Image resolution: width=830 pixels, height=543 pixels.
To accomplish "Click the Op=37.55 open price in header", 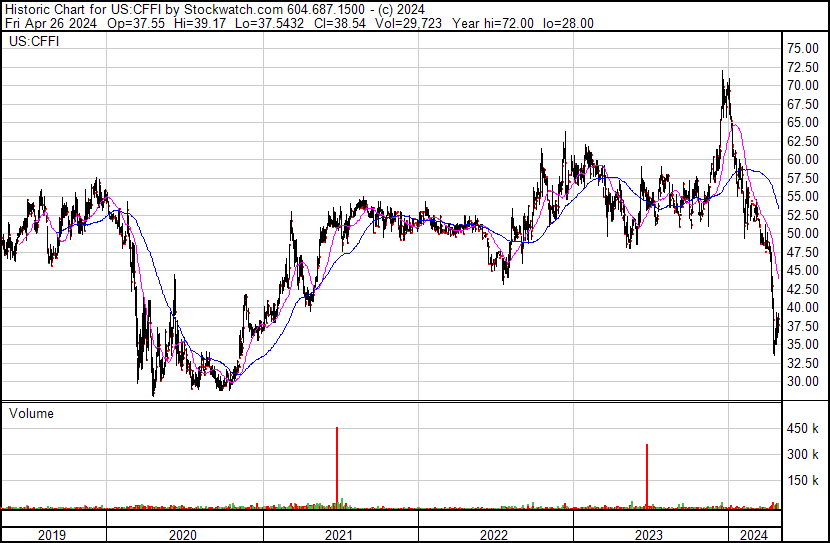I will pos(136,23).
